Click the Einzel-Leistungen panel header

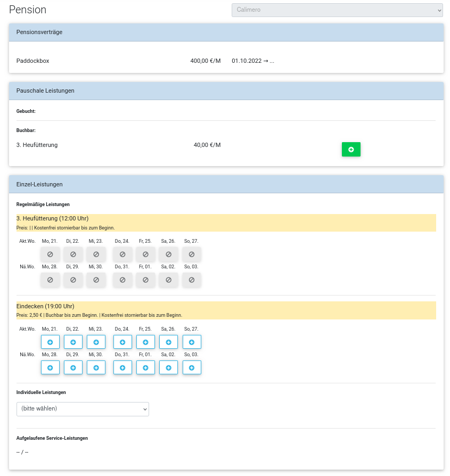coord(226,184)
